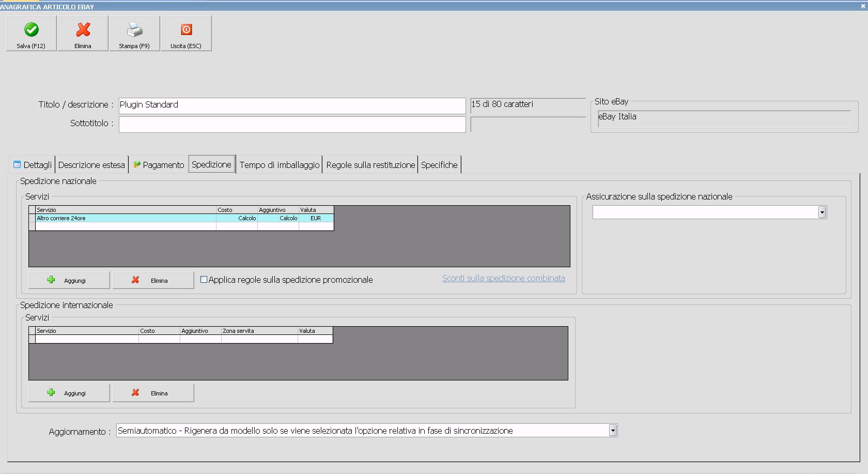
Task: Click Elimina button under national shipping services
Action: 153,280
